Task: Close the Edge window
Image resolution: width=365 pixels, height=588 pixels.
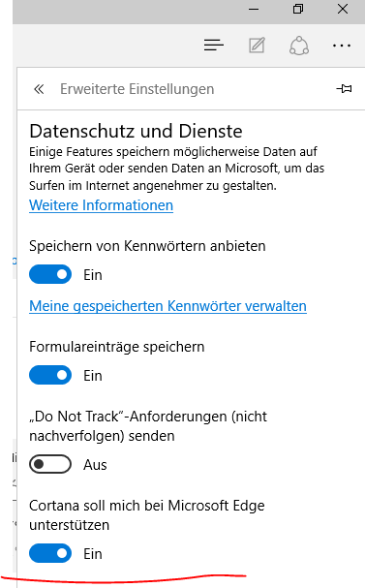Action: pos(343,9)
